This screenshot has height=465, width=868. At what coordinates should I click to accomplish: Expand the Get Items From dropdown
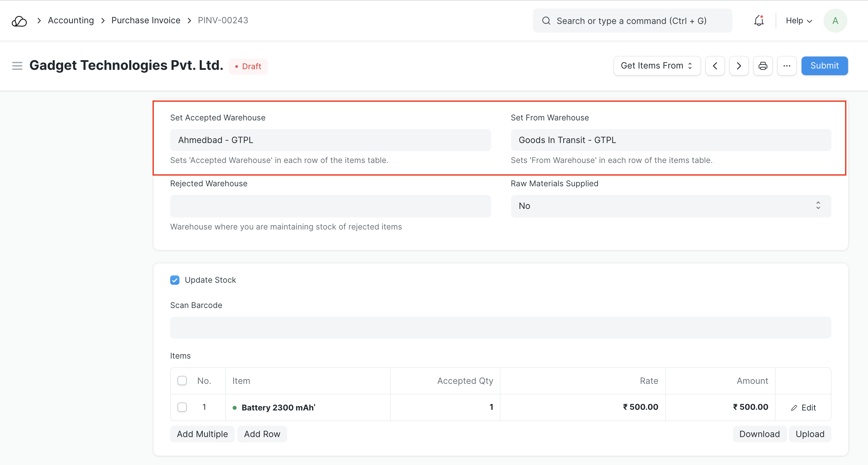(x=656, y=66)
